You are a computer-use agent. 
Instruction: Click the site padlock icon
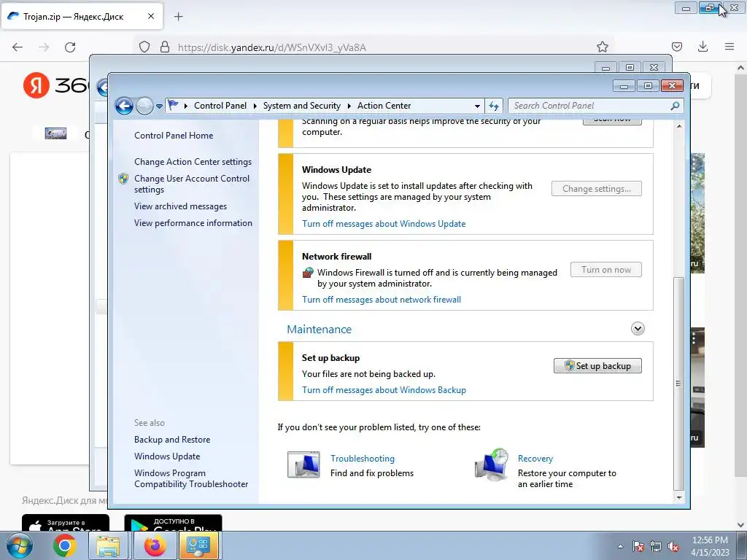[165, 47]
